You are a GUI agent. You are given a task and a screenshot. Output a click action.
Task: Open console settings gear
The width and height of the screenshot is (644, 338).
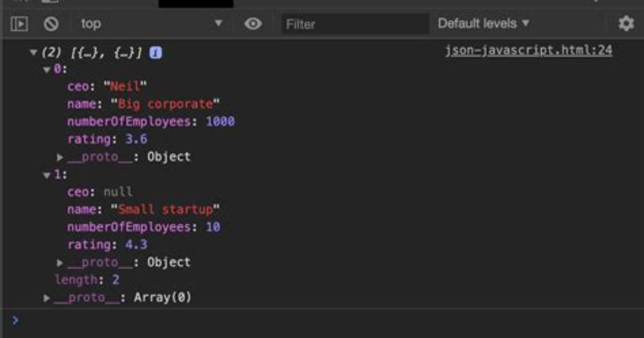click(x=626, y=24)
